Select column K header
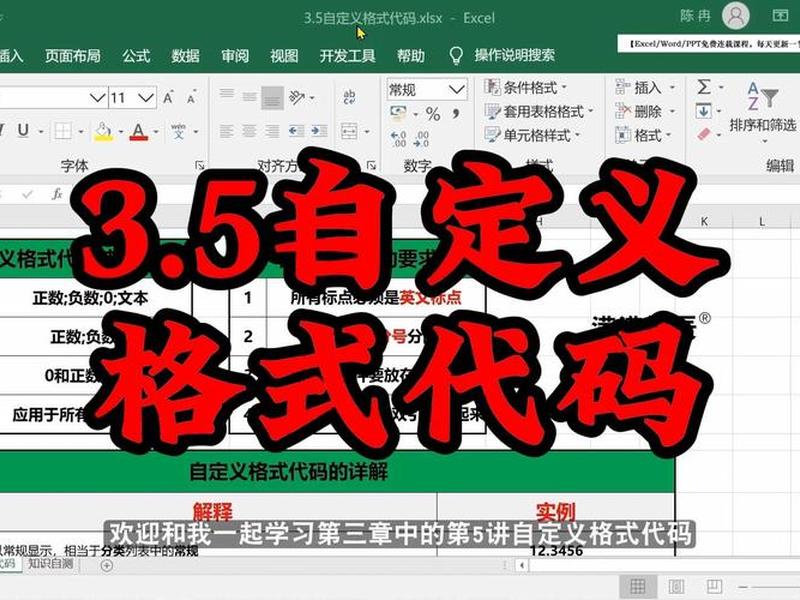800x600 pixels. point(704,221)
